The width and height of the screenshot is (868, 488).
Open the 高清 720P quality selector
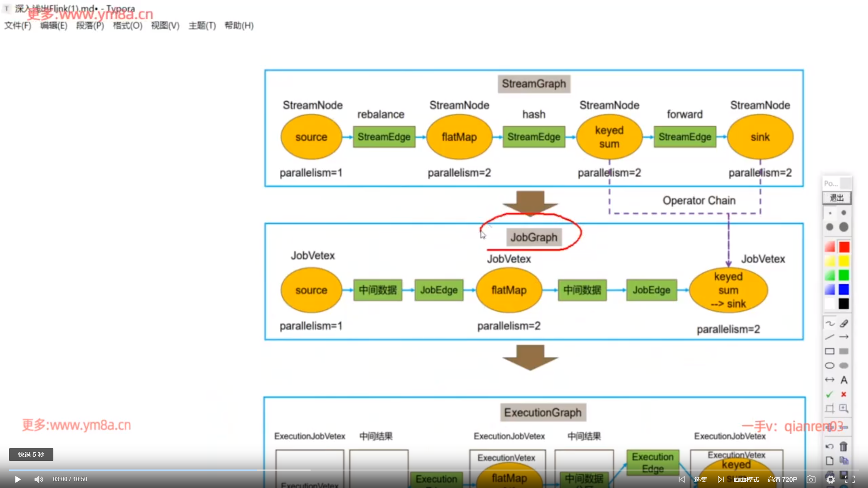[x=782, y=479]
